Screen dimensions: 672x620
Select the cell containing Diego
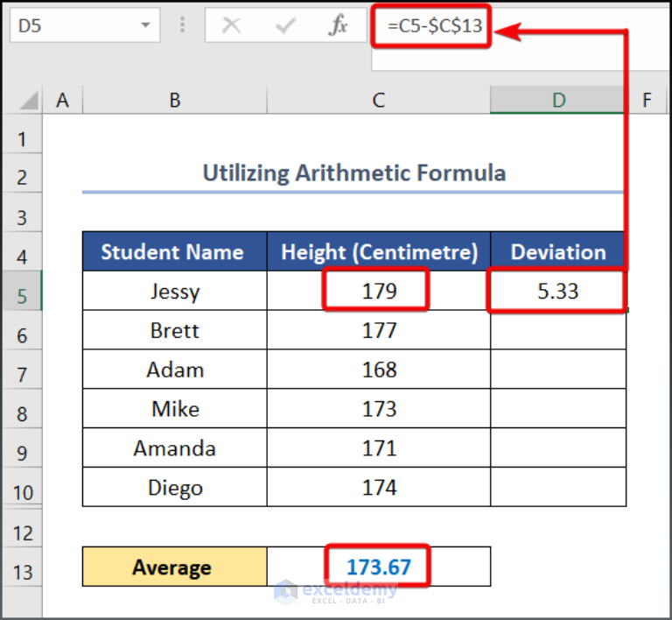pos(174,487)
